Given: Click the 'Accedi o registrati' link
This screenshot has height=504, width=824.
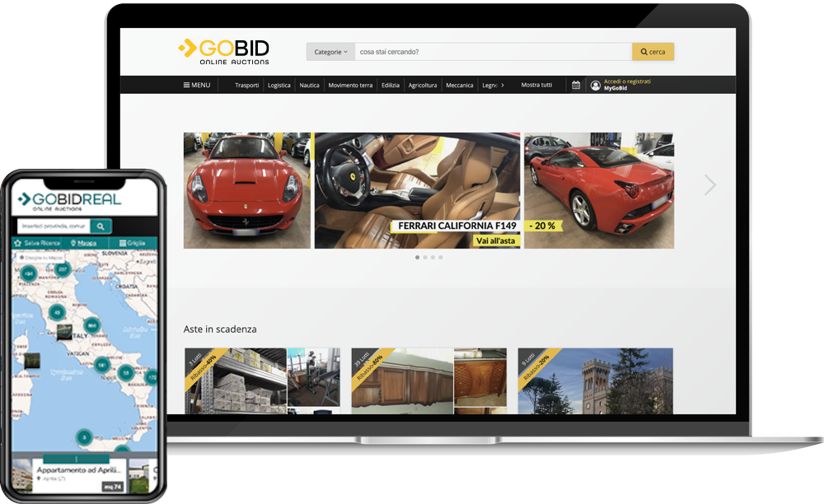Looking at the screenshot, I should click(627, 82).
